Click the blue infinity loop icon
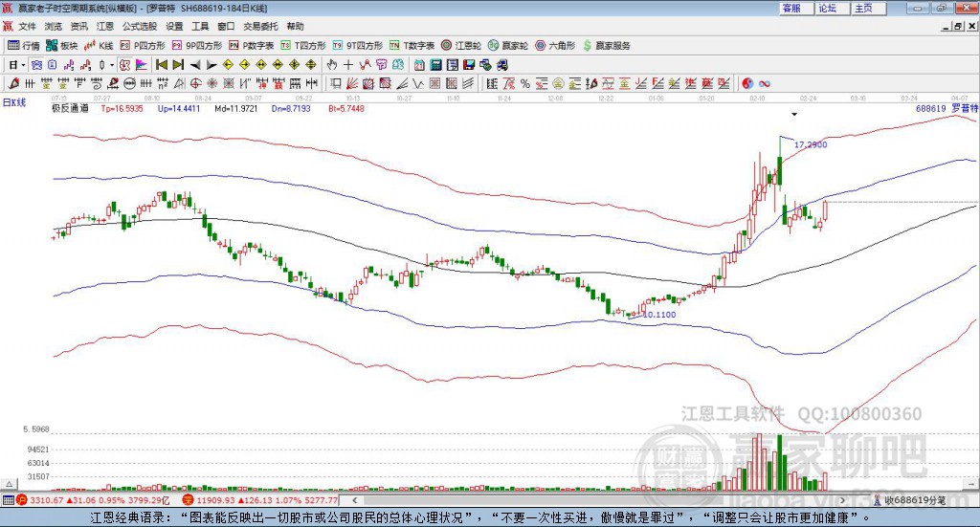 point(765,83)
